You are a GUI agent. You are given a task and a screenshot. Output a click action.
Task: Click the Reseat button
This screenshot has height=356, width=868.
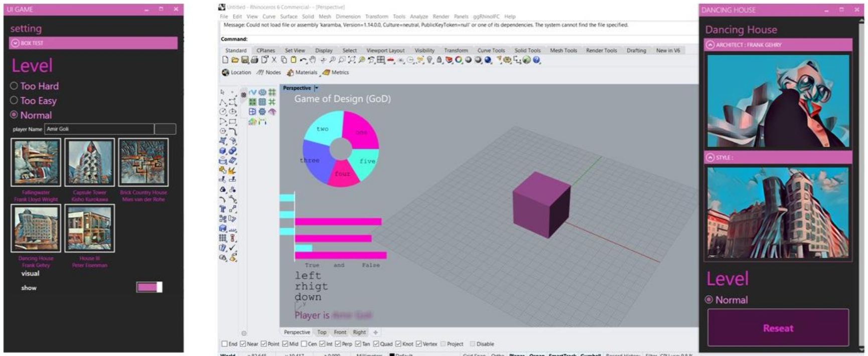click(x=778, y=328)
